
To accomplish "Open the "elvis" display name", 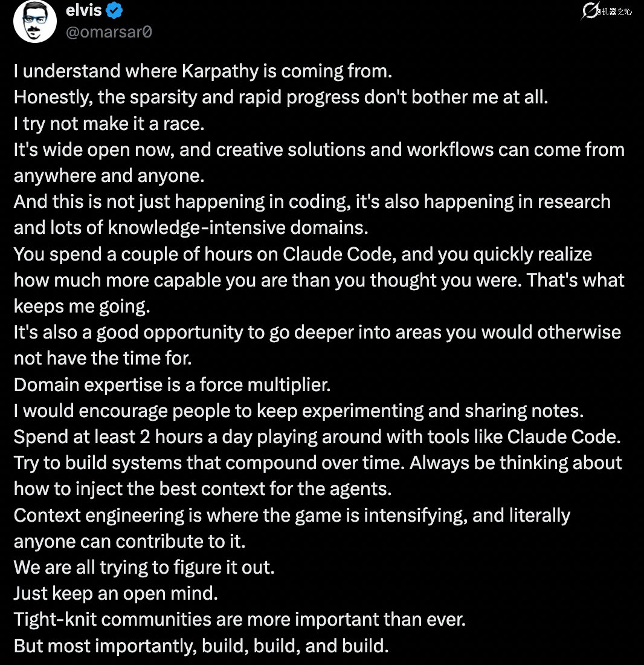I will (x=83, y=10).
